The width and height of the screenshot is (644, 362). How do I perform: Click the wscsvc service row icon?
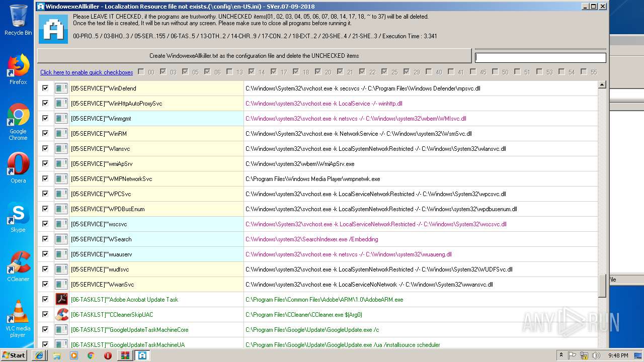(61, 224)
